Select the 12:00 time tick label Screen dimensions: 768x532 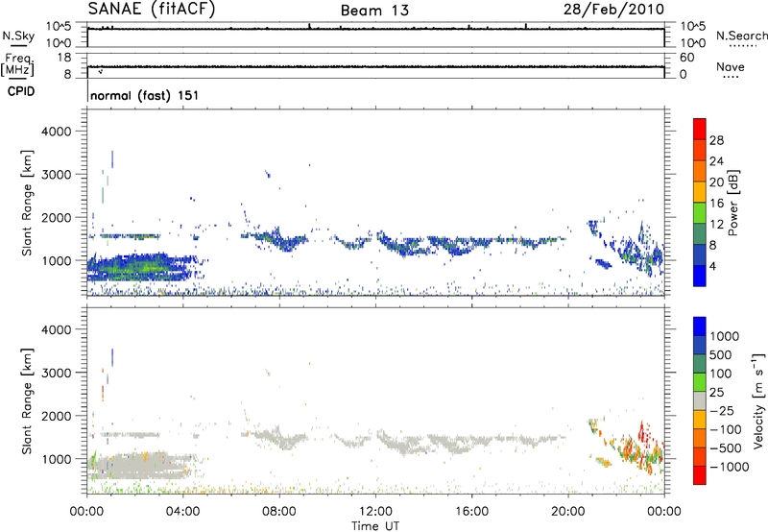[375, 512]
